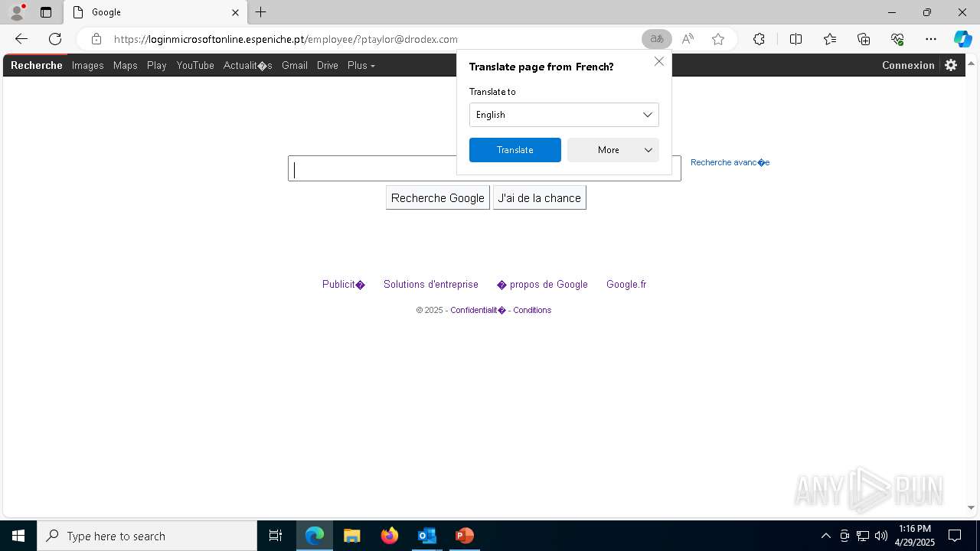Click the blue Translate button
This screenshot has height=551, width=980.
[x=514, y=150]
